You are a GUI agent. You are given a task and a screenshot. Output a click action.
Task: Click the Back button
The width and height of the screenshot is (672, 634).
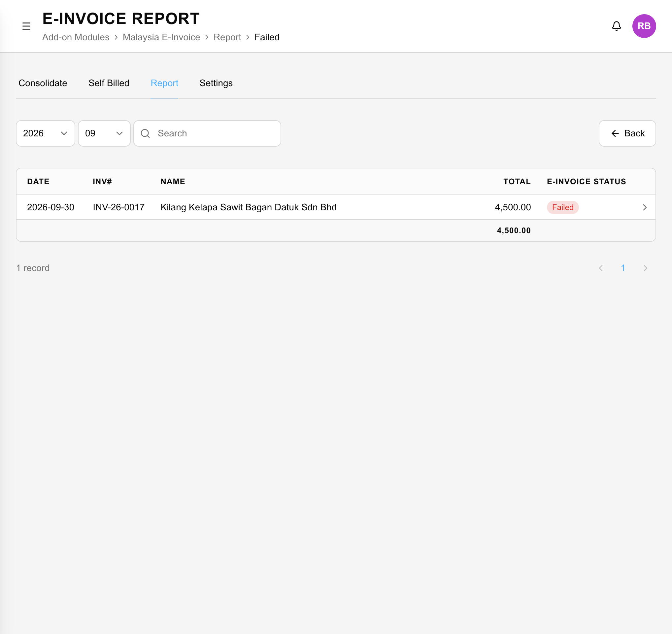click(x=627, y=133)
